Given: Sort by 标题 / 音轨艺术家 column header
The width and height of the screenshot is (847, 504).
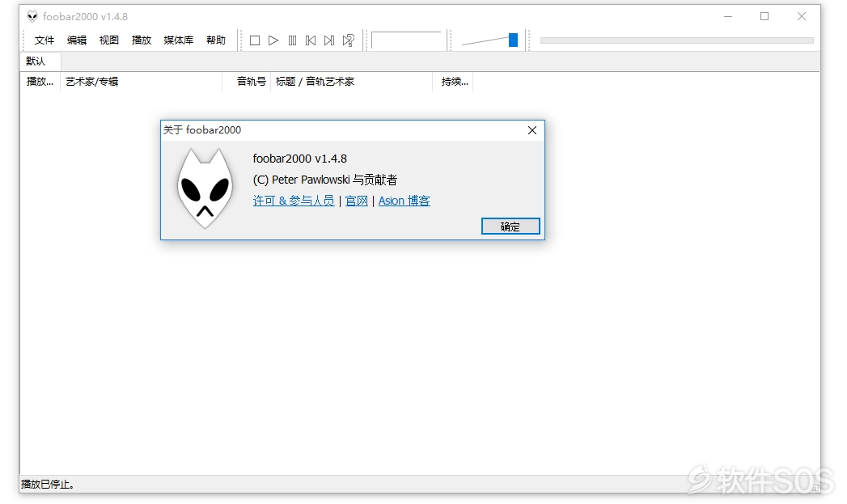Looking at the screenshot, I should tap(351, 82).
